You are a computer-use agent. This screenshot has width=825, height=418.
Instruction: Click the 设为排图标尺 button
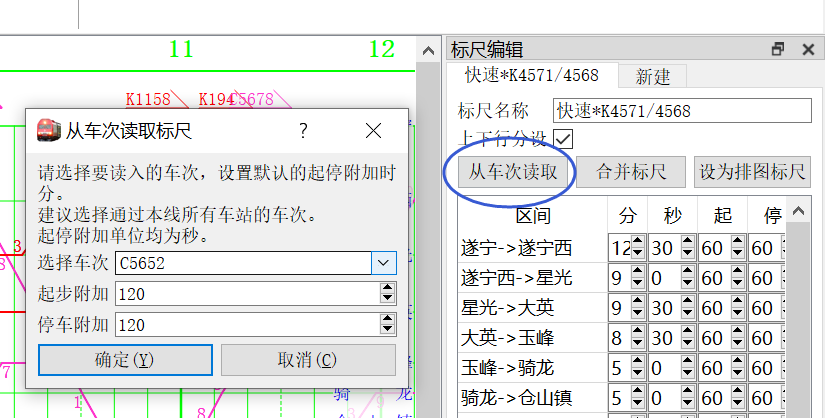[x=752, y=172]
